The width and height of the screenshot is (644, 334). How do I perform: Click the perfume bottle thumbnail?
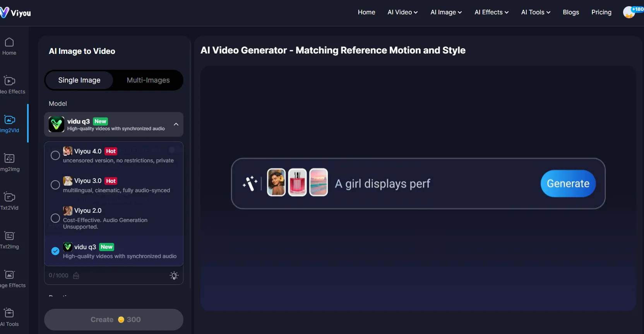click(297, 182)
